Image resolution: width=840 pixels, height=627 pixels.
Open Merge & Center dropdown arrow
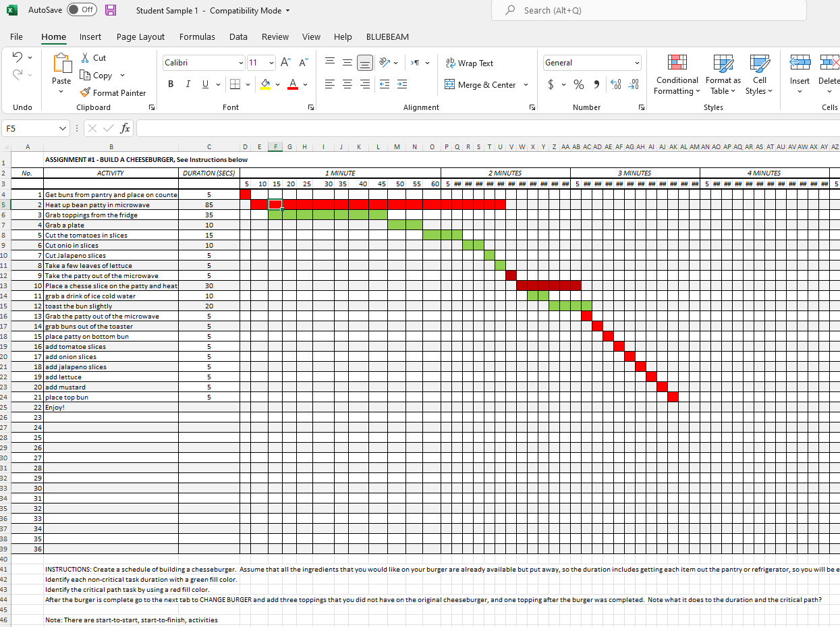[526, 84]
